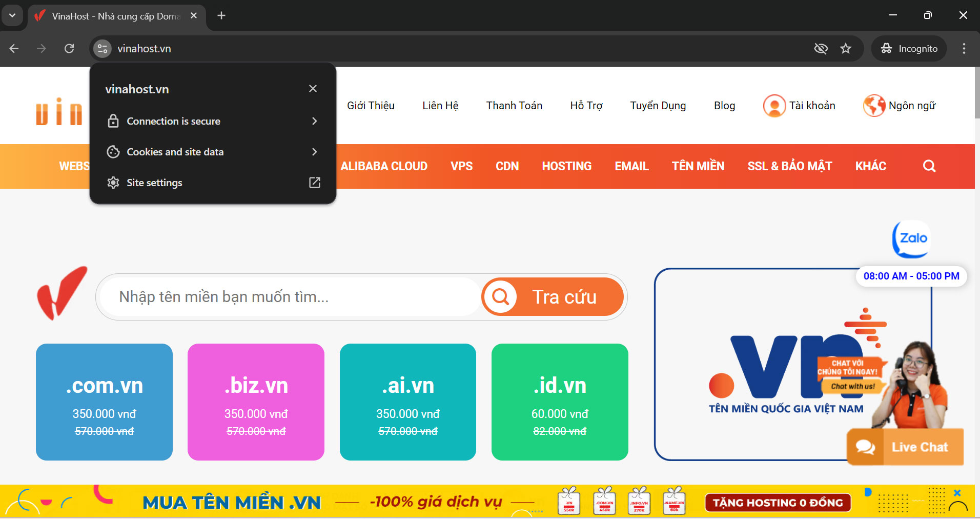Click the browser forward arrow

42,49
